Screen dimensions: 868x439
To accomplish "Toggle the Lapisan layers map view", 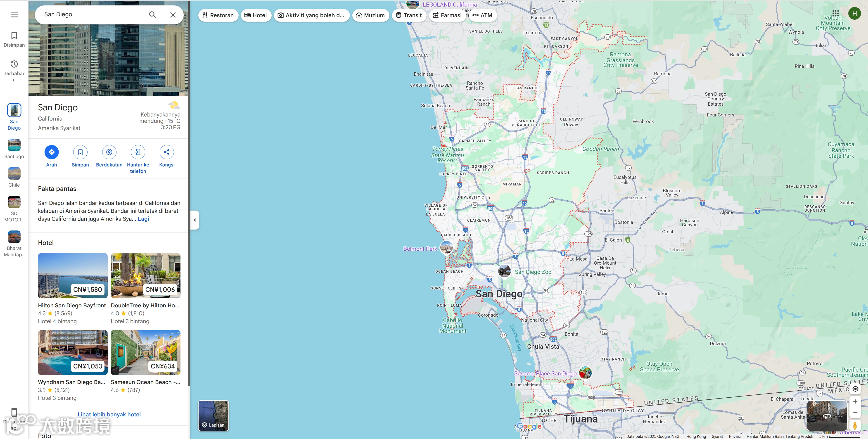I will (213, 415).
